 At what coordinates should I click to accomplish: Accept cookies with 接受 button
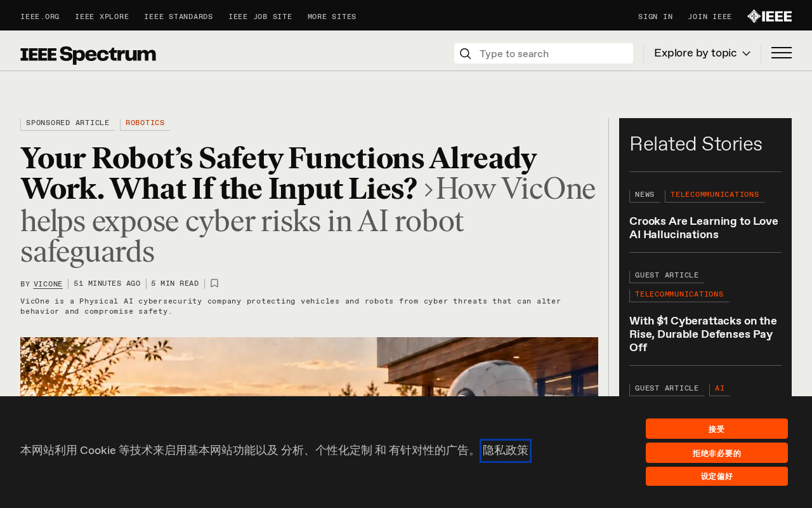click(x=717, y=429)
